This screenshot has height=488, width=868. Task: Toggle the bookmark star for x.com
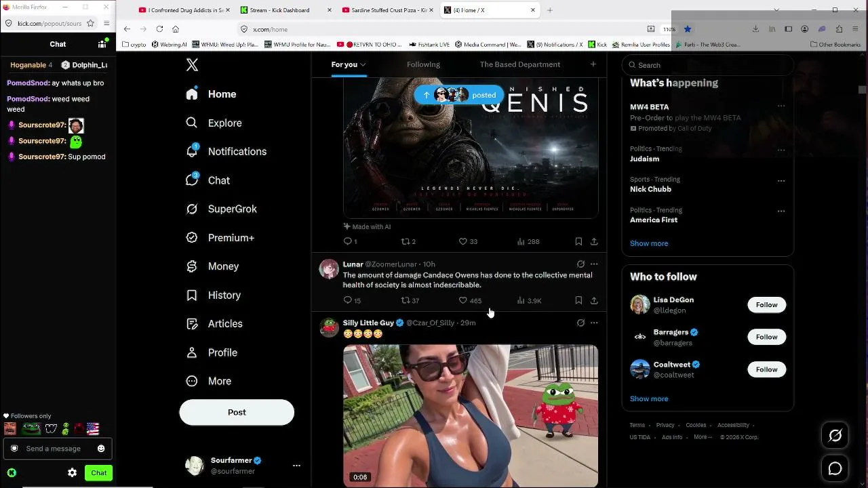687,29
